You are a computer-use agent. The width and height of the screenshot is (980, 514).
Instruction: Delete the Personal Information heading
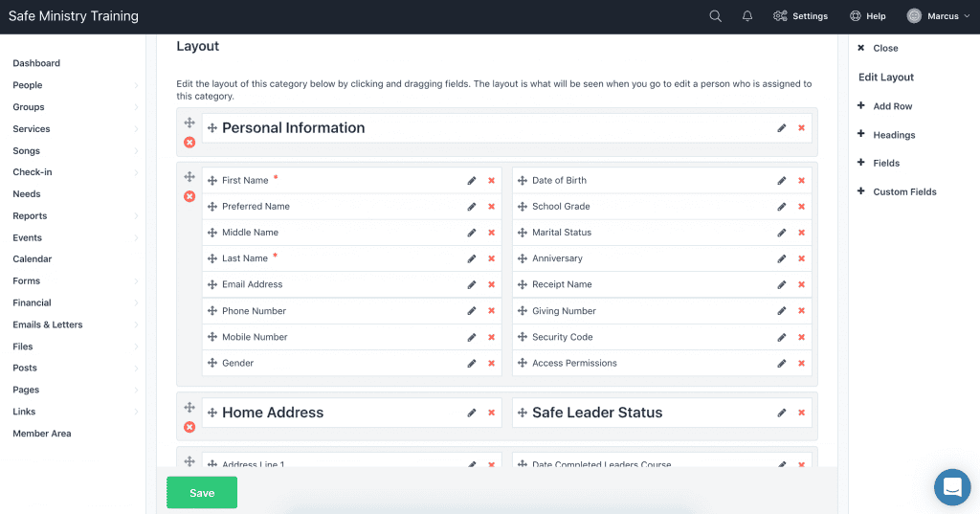click(x=801, y=128)
